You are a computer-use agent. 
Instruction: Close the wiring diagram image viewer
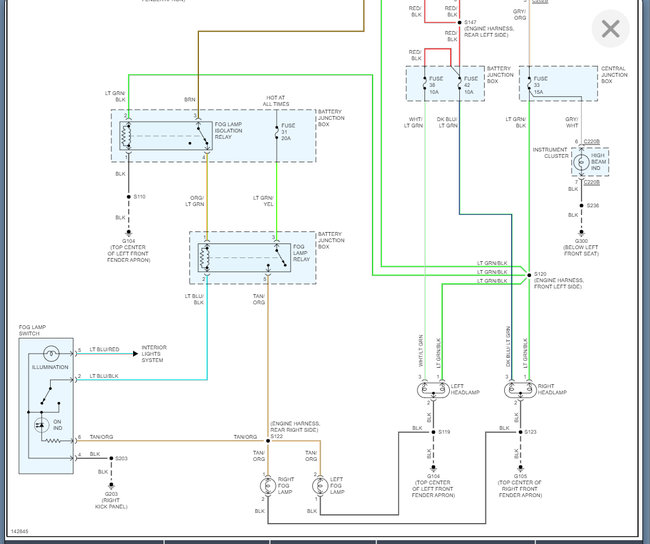tap(611, 29)
